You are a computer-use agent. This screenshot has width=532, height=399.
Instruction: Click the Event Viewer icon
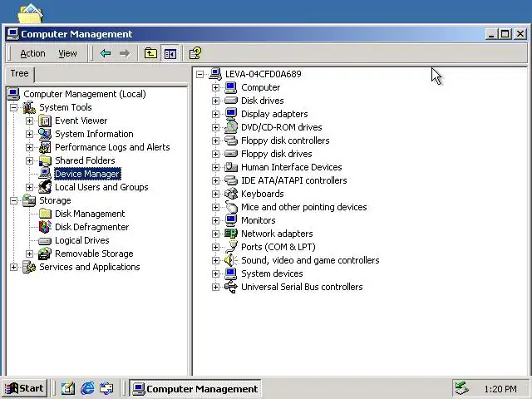(x=45, y=121)
